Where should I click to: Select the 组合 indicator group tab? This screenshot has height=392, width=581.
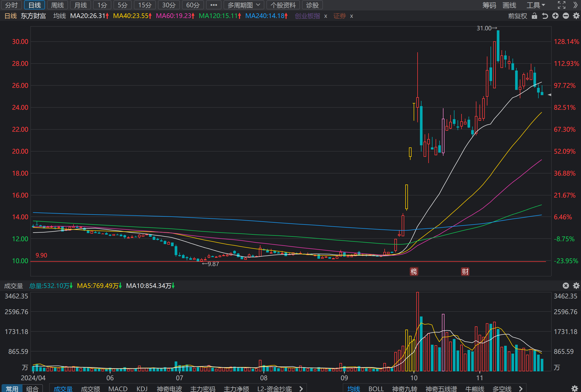coord(32,389)
